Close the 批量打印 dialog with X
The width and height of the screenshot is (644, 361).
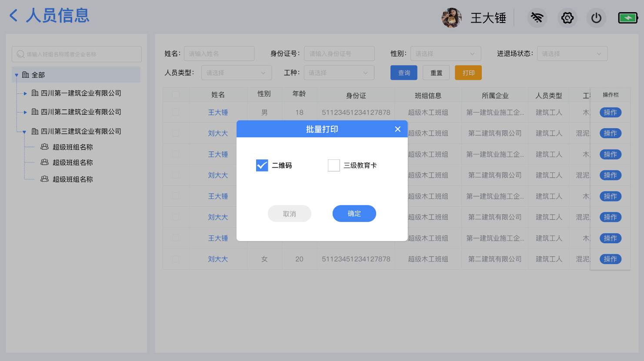click(397, 129)
